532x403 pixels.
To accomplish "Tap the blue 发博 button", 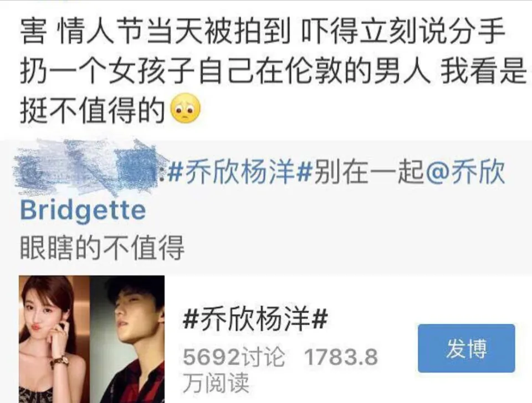I will 466,348.
